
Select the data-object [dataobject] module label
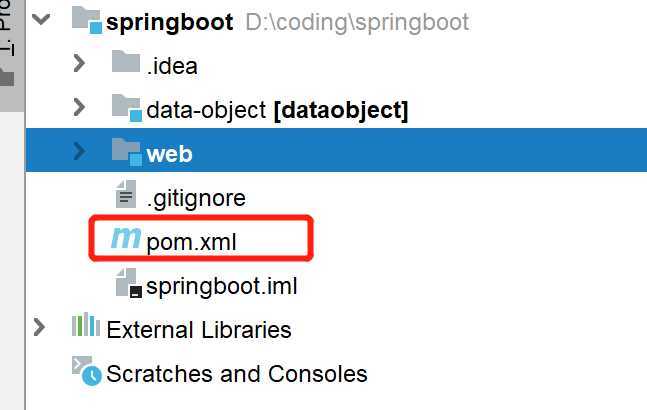(x=277, y=110)
